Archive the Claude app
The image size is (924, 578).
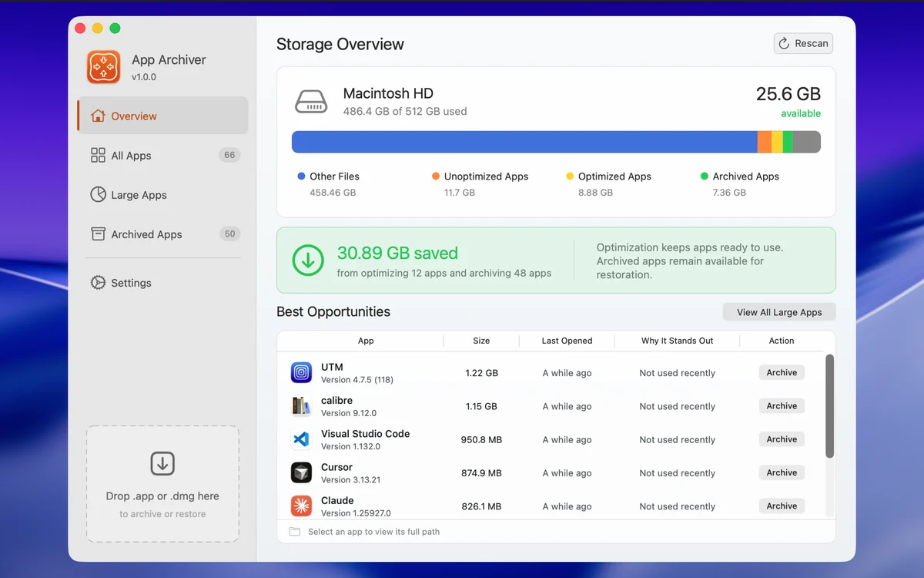[x=782, y=506]
